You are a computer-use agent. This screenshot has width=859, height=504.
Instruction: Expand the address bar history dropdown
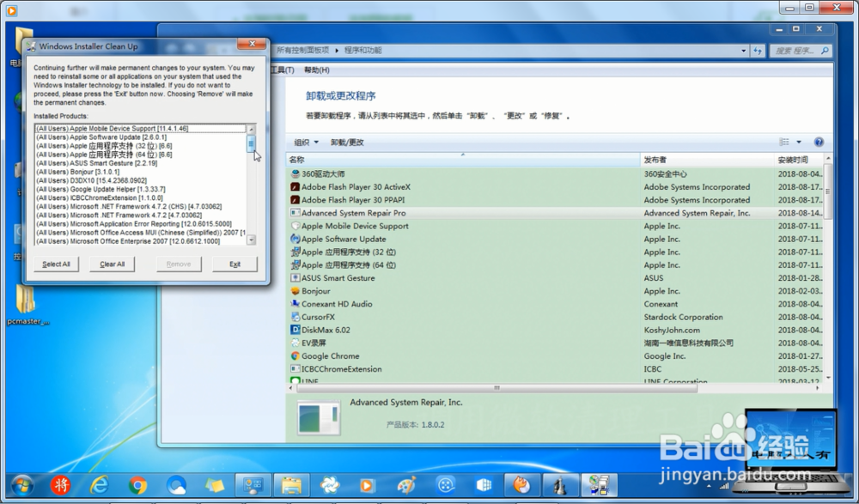click(x=743, y=51)
